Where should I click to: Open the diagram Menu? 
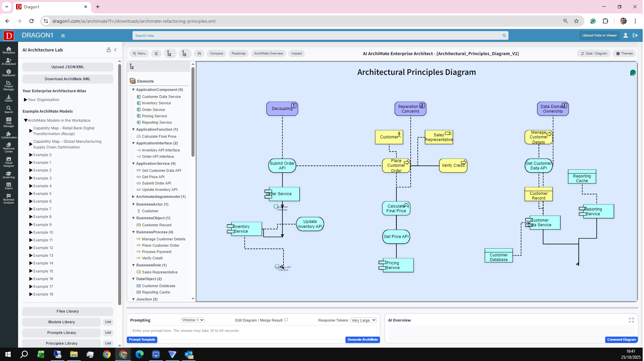point(139,53)
